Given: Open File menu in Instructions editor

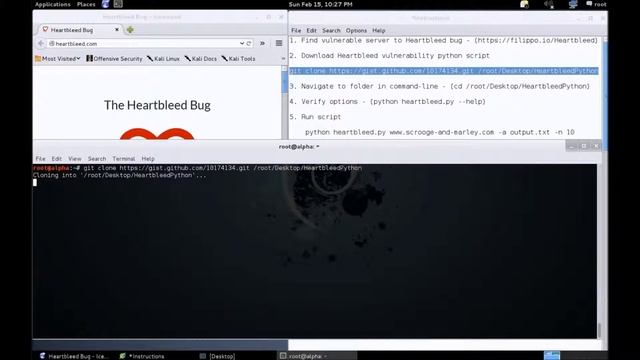Looking at the screenshot, I should pyautogui.click(x=296, y=31).
